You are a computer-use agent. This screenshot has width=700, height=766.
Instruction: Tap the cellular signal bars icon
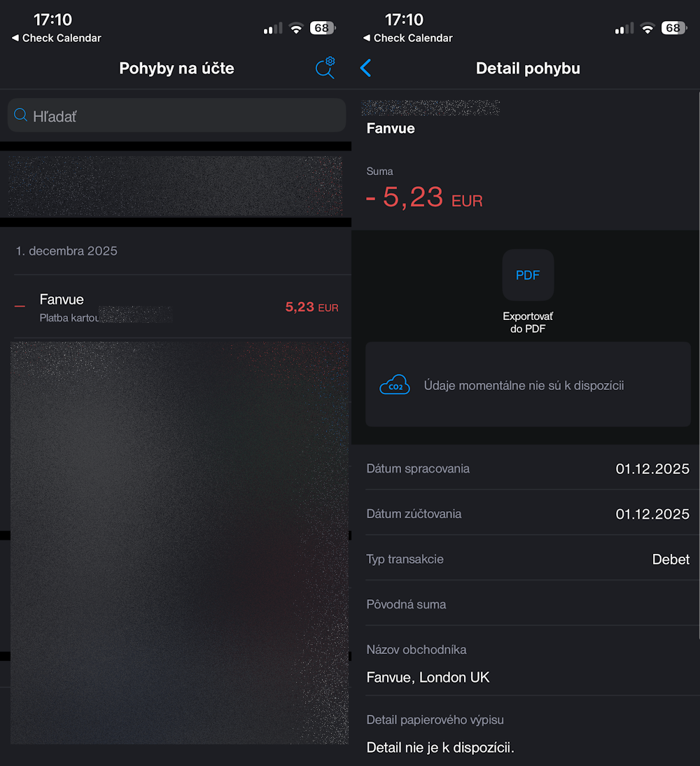tap(272, 28)
